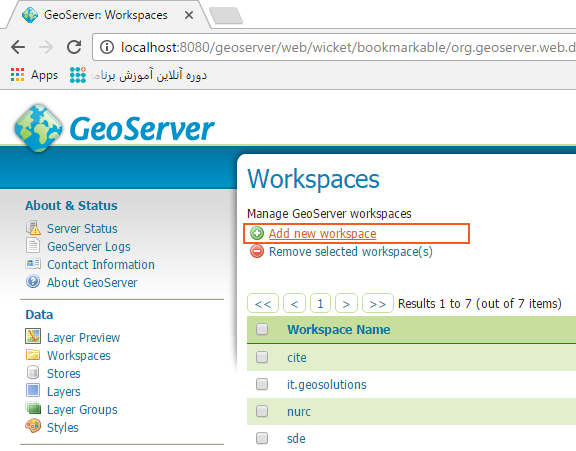Click the browser back arrow
Viewport: 576px width, 451px height.
(x=18, y=47)
